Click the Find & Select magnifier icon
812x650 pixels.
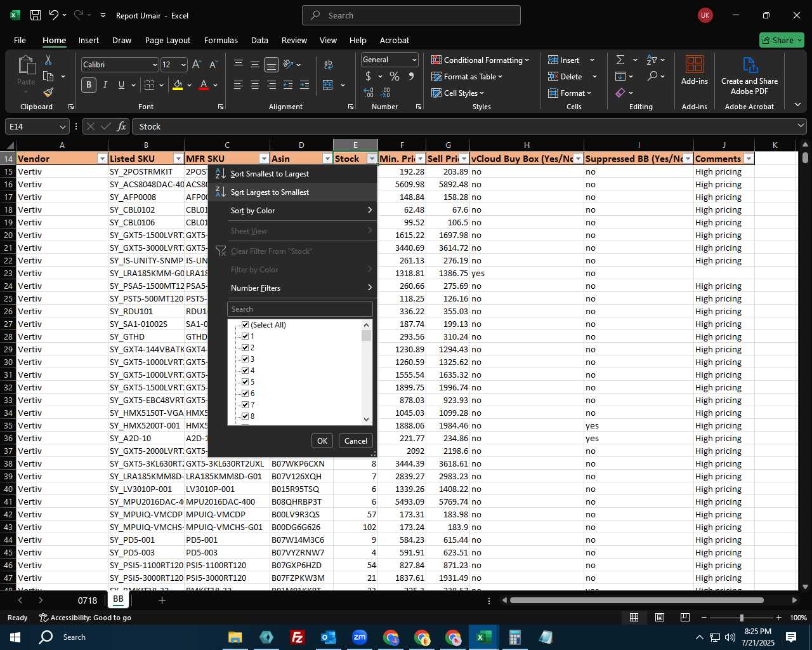(652, 76)
